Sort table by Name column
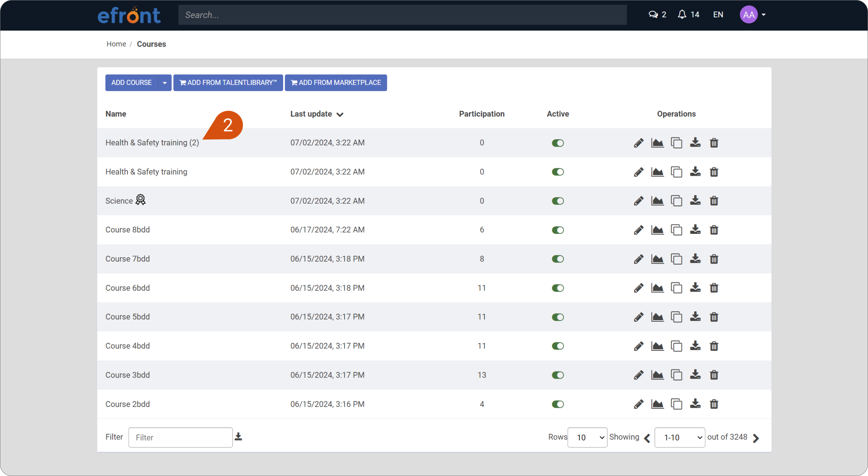This screenshot has height=476, width=868. [x=116, y=114]
